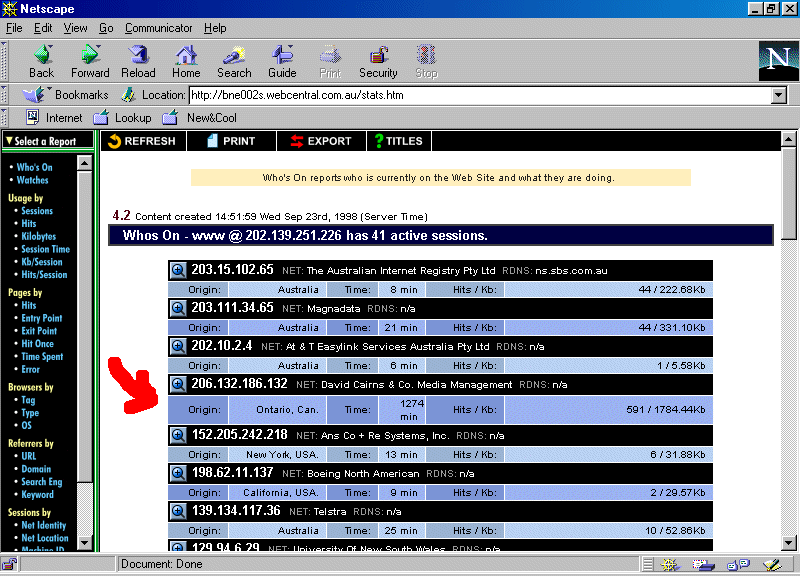The height and width of the screenshot is (576, 800).
Task: Click the TITLES button
Action: click(x=399, y=141)
